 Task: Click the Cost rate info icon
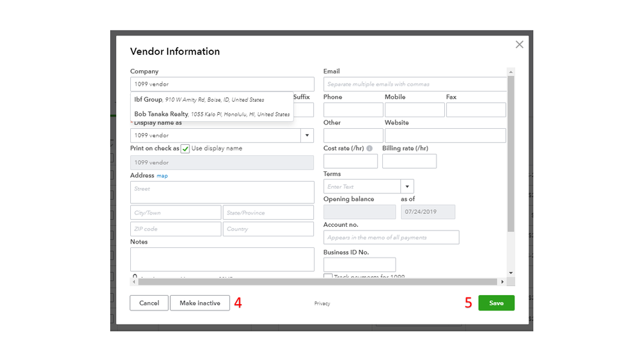369,148
